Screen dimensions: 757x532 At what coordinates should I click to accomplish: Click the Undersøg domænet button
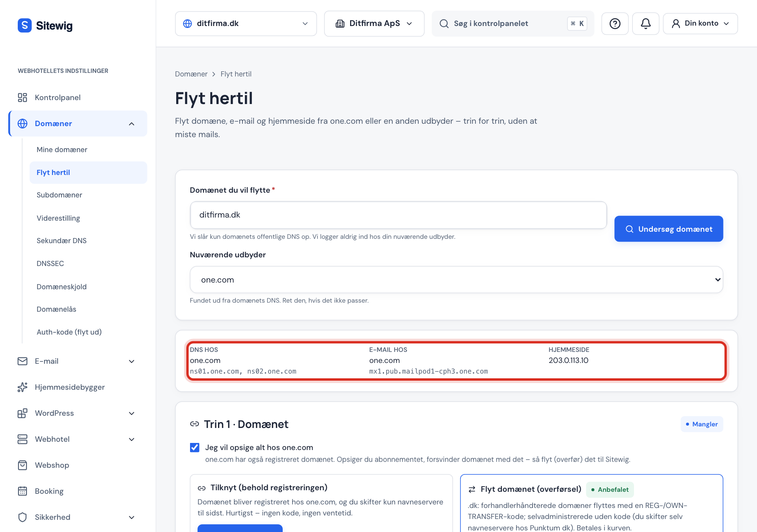tap(669, 229)
